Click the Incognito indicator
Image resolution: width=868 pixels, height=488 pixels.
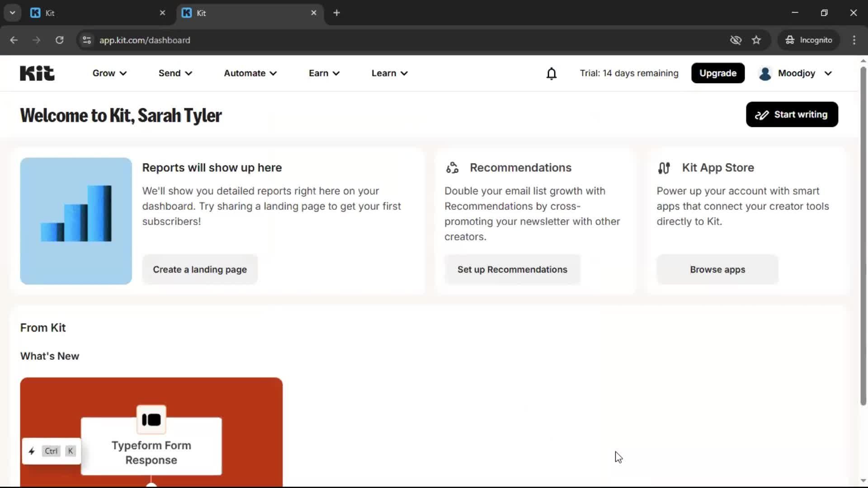[x=809, y=40]
